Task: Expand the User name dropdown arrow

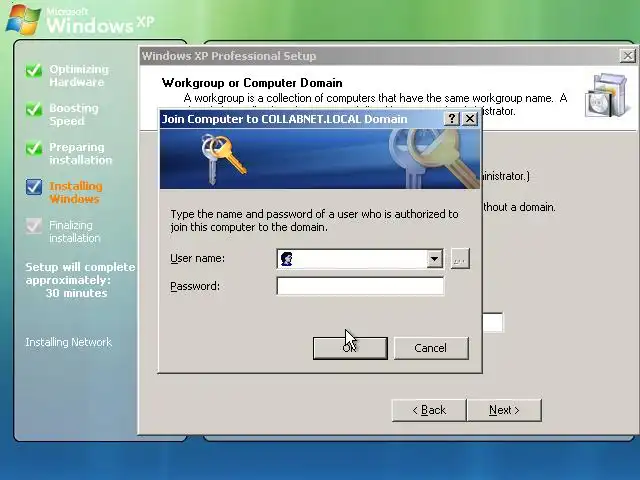Action: 434,259
